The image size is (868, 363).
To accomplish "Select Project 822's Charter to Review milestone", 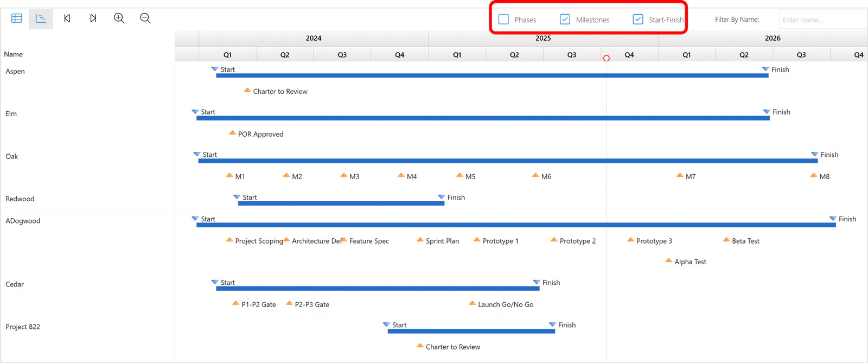I will click(420, 346).
